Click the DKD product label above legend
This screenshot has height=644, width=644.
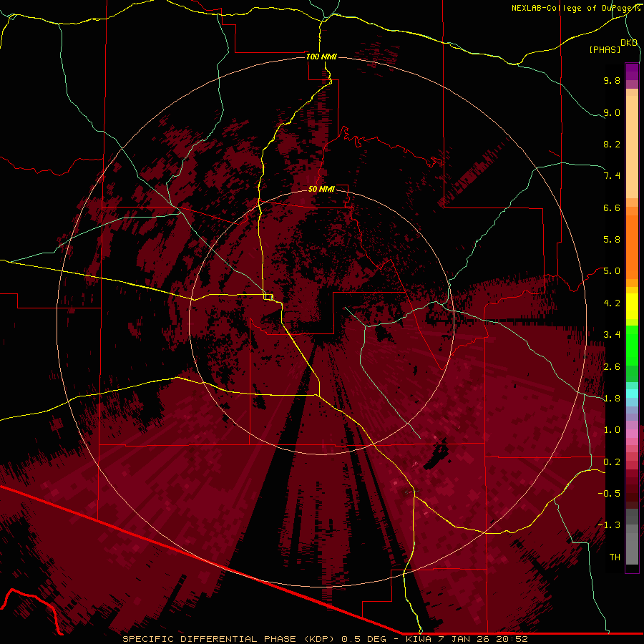coord(629,43)
